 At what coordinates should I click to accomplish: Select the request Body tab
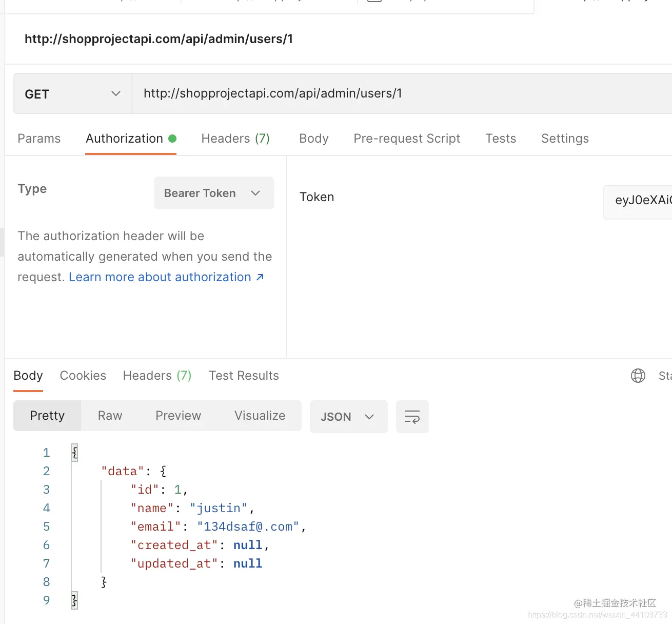click(313, 139)
